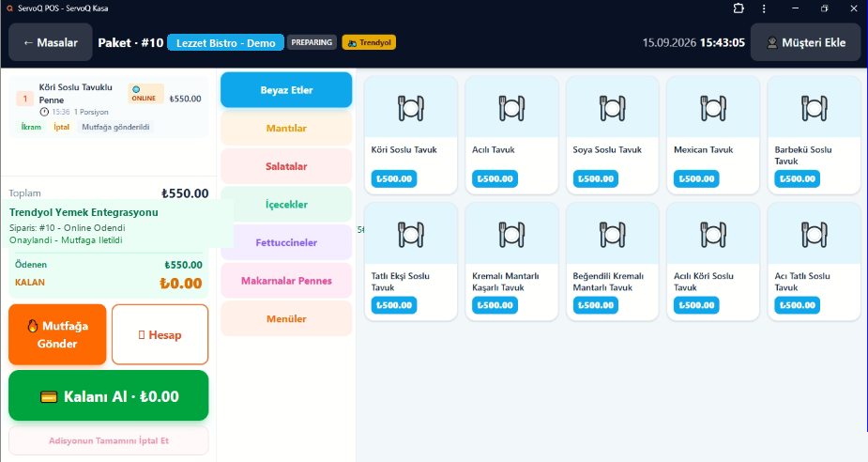
Task: Select the Makarnalar Pennes category
Action: [x=286, y=281]
